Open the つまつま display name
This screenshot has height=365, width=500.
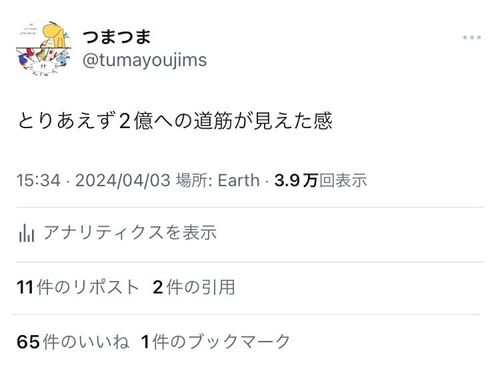coord(117,36)
